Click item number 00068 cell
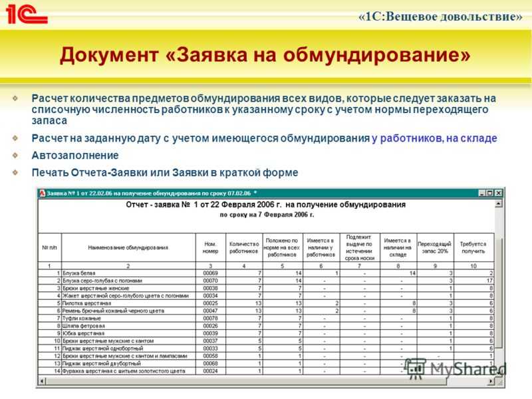Viewport: 532px width, 399px height. point(210,363)
